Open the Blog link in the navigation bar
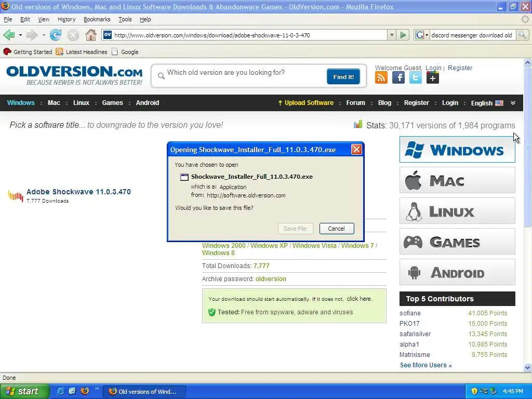Image resolution: width=532 pixels, height=399 pixels. pyautogui.click(x=384, y=103)
